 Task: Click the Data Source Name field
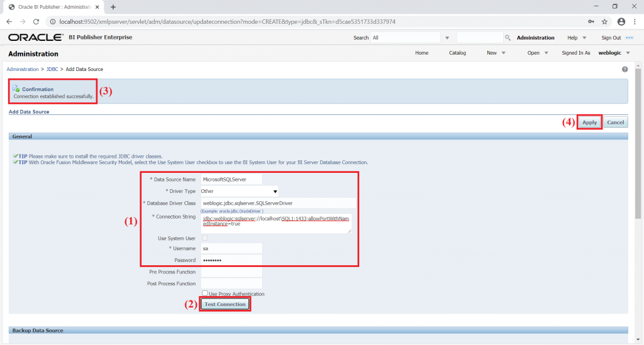point(231,179)
